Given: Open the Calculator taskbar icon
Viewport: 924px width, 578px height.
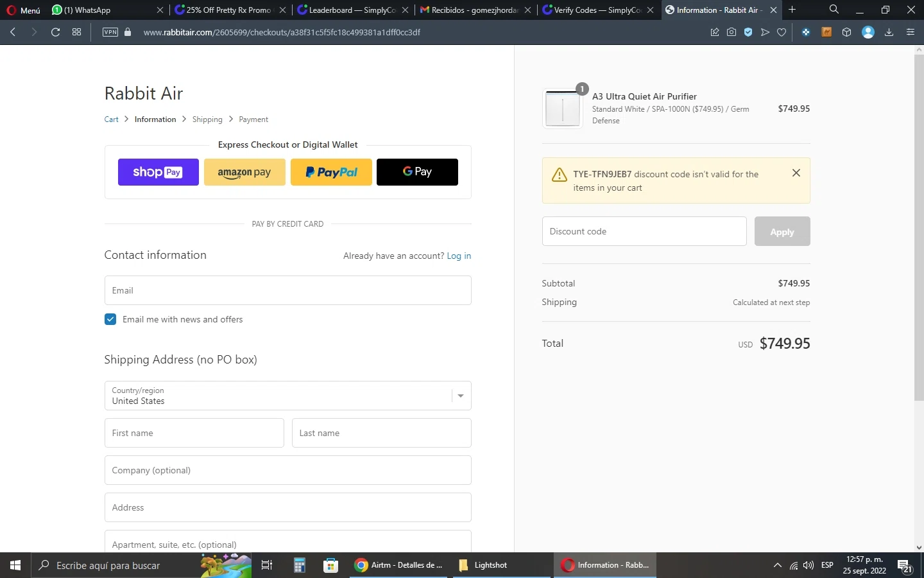Looking at the screenshot, I should pos(299,565).
